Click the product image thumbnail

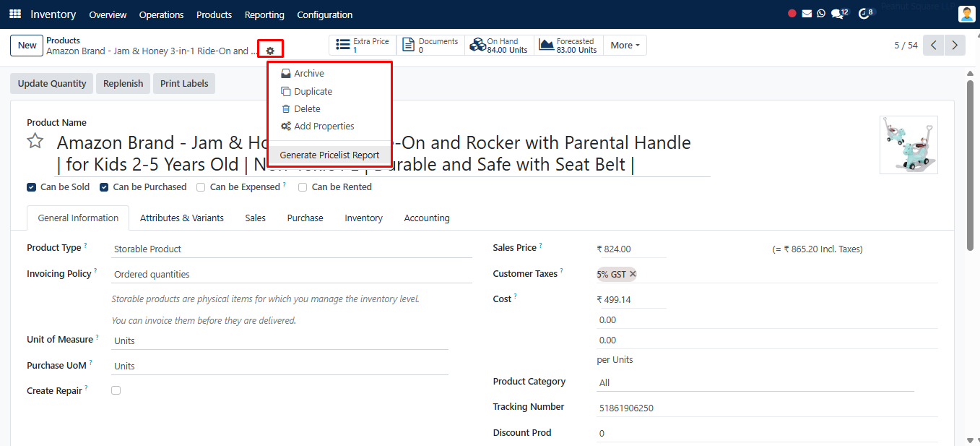coord(909,145)
